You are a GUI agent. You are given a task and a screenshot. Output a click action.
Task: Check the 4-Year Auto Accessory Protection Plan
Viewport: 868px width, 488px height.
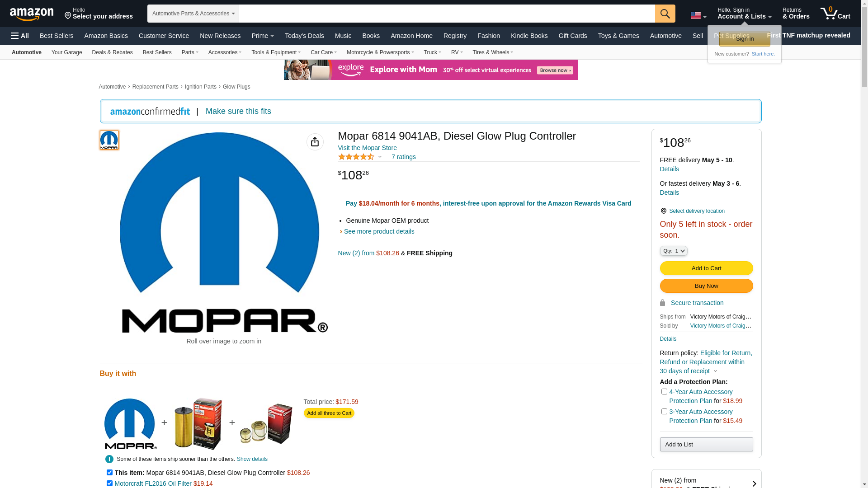click(x=664, y=392)
